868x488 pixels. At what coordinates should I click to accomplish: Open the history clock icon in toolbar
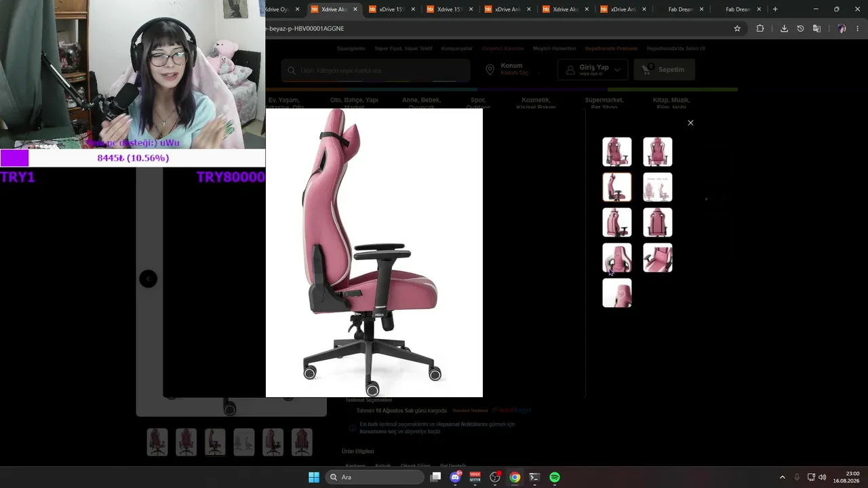[x=800, y=28]
